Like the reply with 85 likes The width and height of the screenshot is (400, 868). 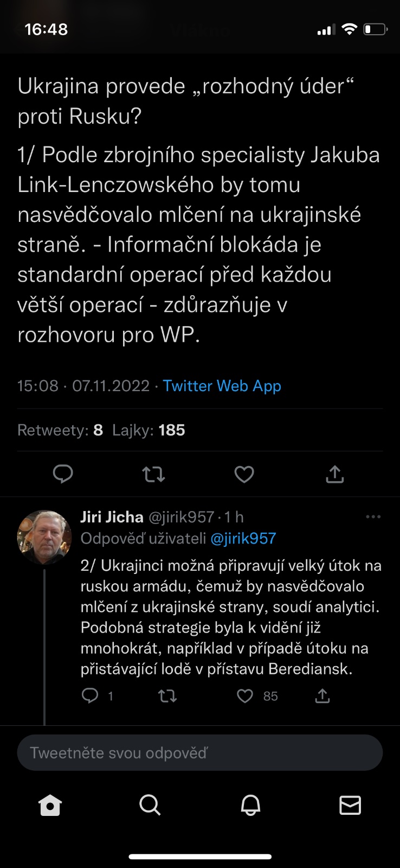[x=245, y=696]
